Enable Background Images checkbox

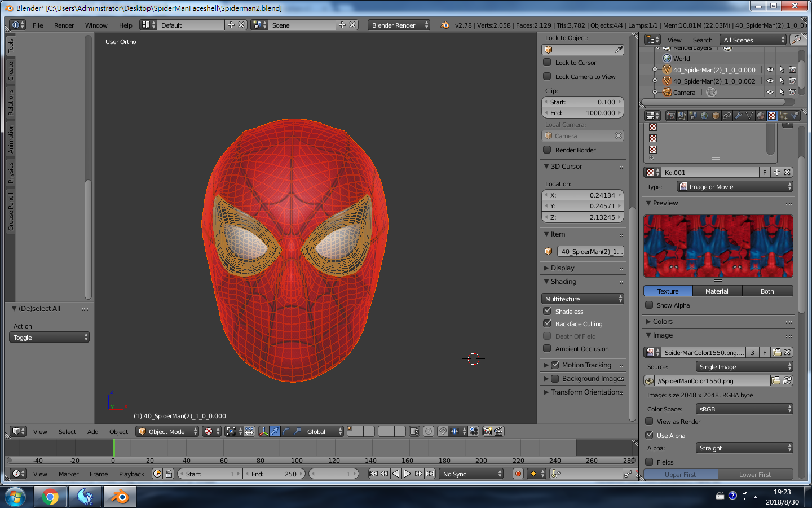(555, 378)
